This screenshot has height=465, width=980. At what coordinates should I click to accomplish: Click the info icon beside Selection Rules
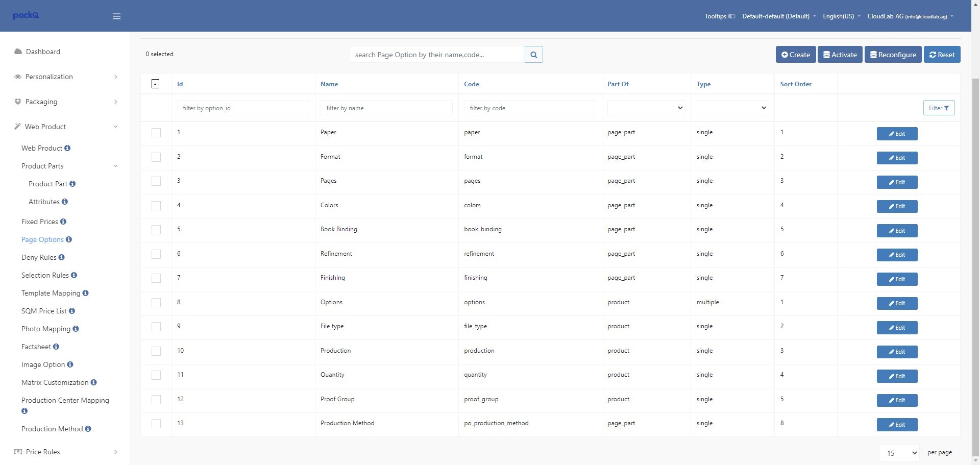click(74, 275)
